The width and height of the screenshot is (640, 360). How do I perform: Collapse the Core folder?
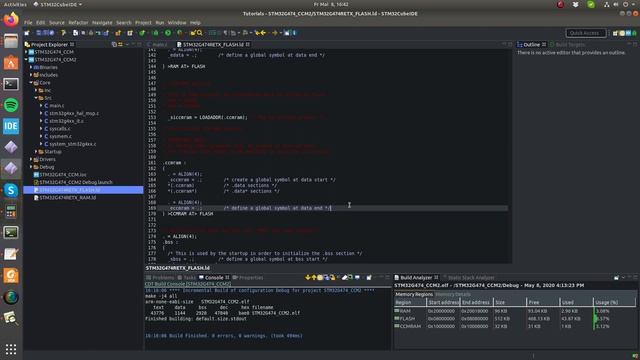31,82
